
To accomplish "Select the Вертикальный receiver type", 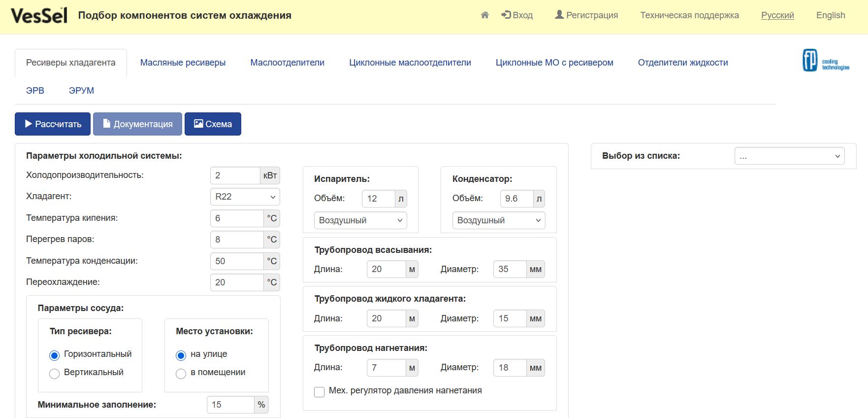I will pos(54,374).
